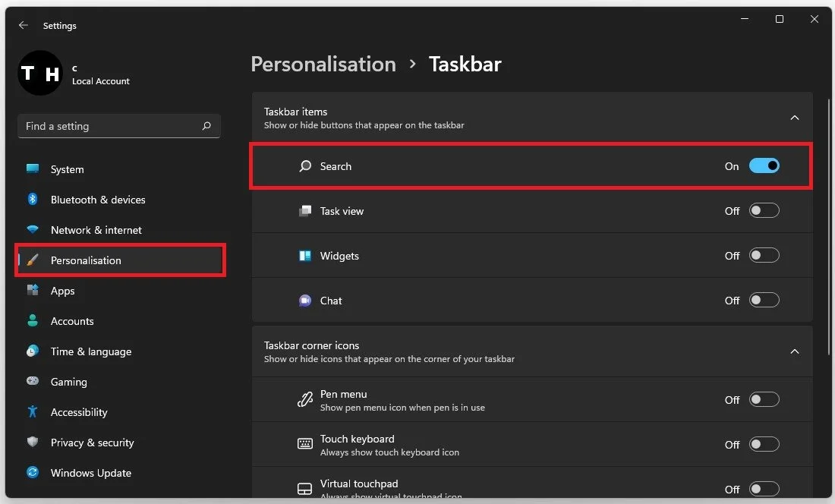835x504 pixels.
Task: Focus the Find a setting search box
Action: pyautogui.click(x=118, y=126)
